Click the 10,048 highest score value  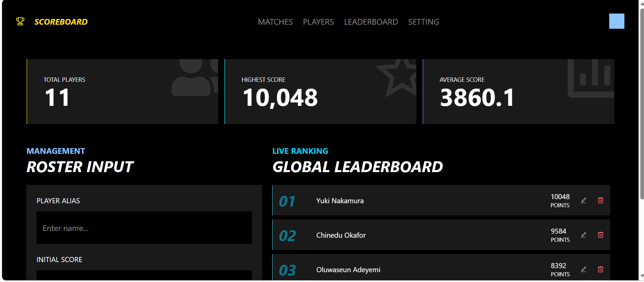tap(280, 98)
